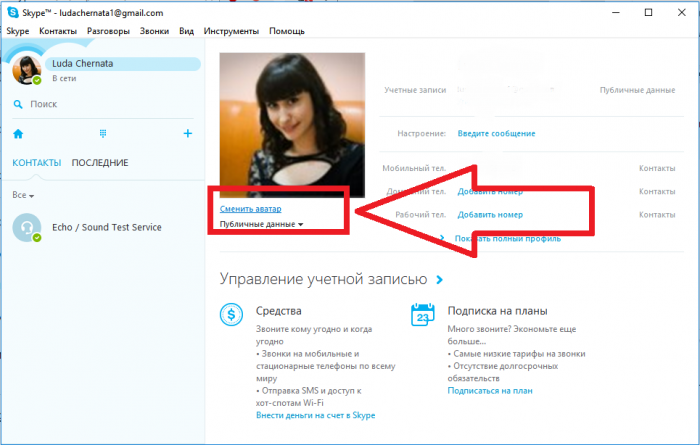Screen dimensions: 700x445
Task: Click the Подписаться на план link
Action: [x=490, y=390]
